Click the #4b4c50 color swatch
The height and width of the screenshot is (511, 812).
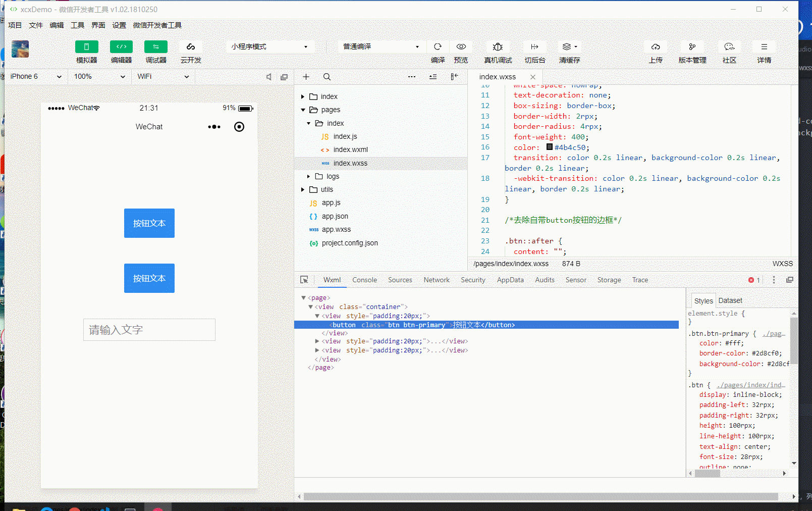[550, 147]
